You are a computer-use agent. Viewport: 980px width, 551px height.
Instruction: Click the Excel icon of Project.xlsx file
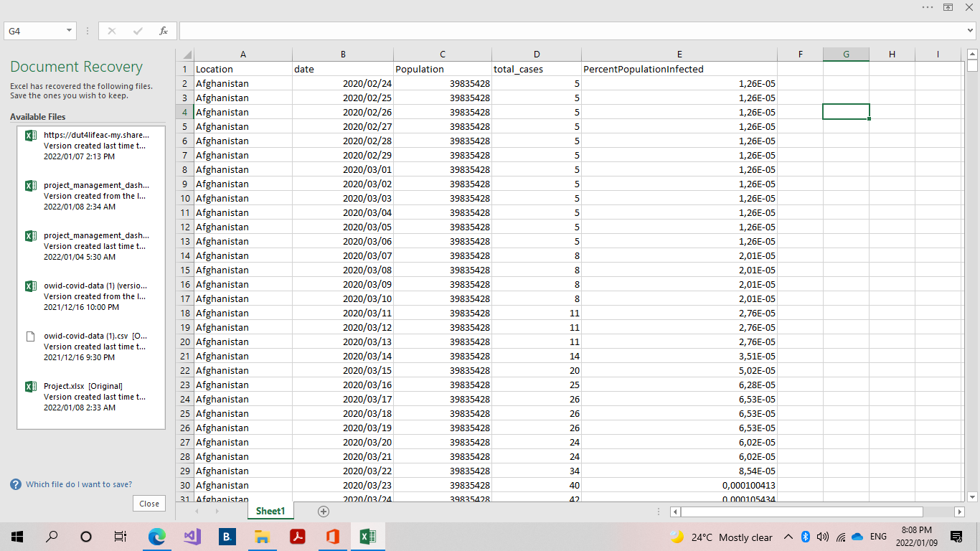[x=30, y=386]
